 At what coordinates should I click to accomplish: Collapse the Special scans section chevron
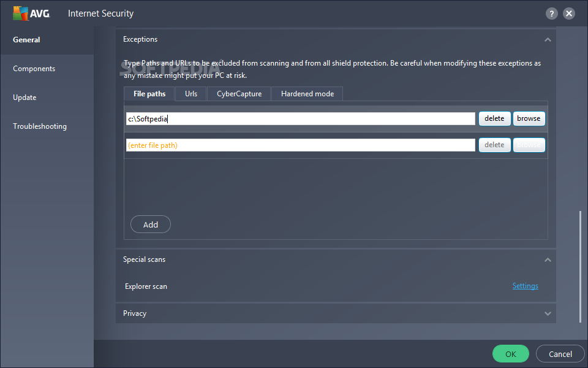(548, 259)
